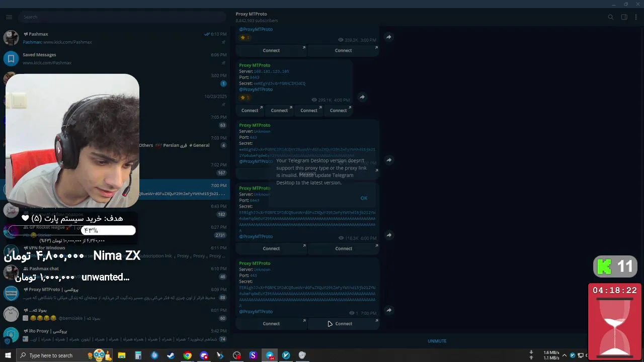Search inside the Proxy MTProto channel

click(611, 17)
